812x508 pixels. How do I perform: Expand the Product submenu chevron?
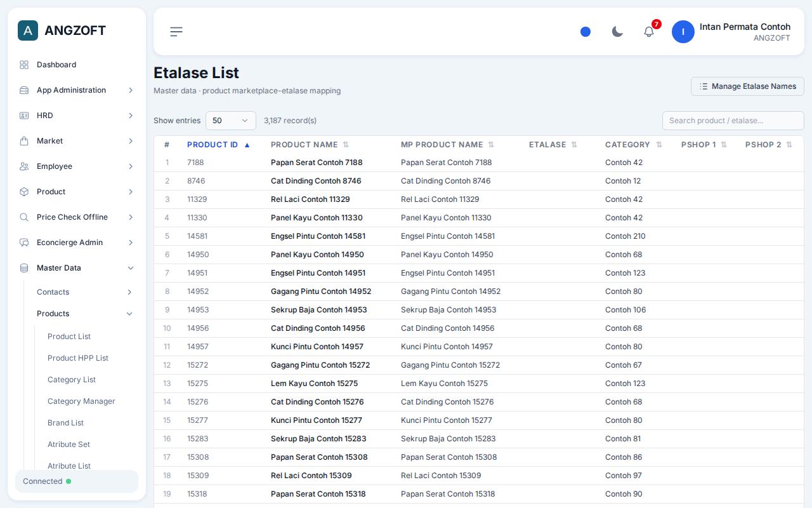[131, 192]
